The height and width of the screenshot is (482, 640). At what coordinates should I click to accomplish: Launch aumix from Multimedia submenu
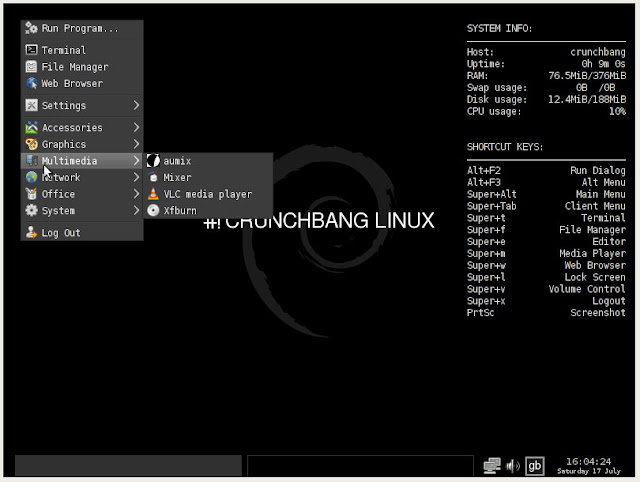point(208,160)
